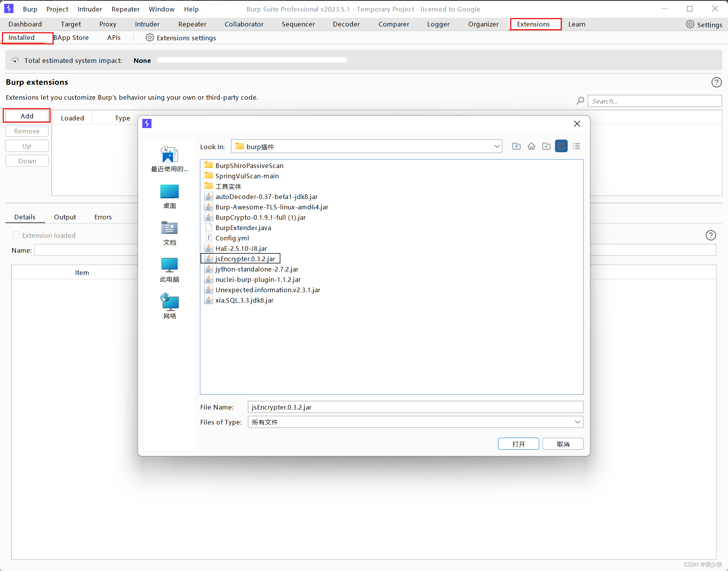Click the File Name input field
The width and height of the screenshot is (728, 571).
pos(415,407)
